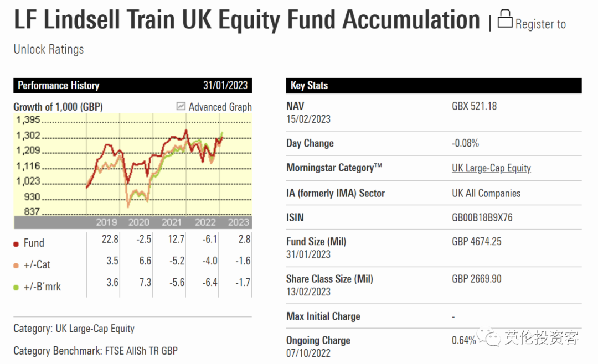Click the padlock icon beside Register
Screen dimensions: 598x364
coord(505,19)
